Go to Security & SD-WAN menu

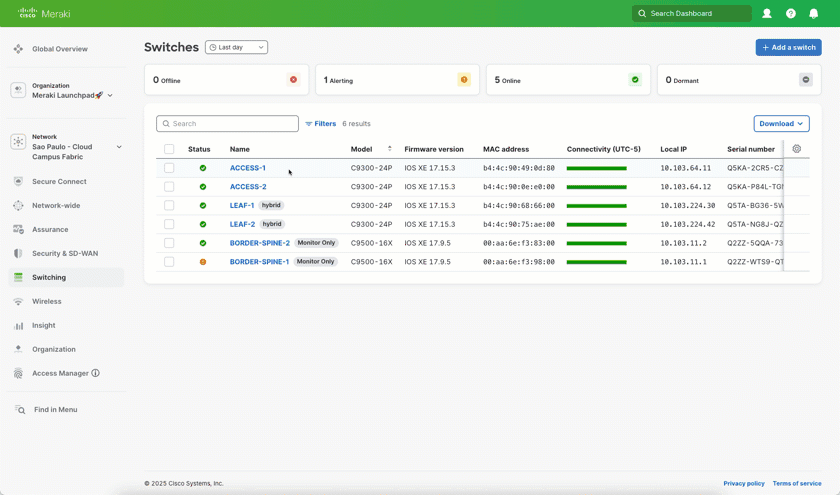click(x=65, y=253)
